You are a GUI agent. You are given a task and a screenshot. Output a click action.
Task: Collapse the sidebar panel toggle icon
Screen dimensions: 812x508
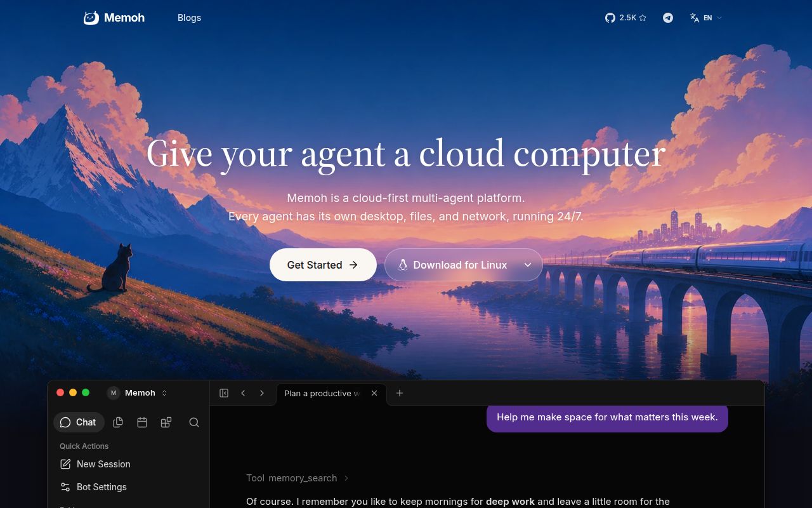pos(224,393)
